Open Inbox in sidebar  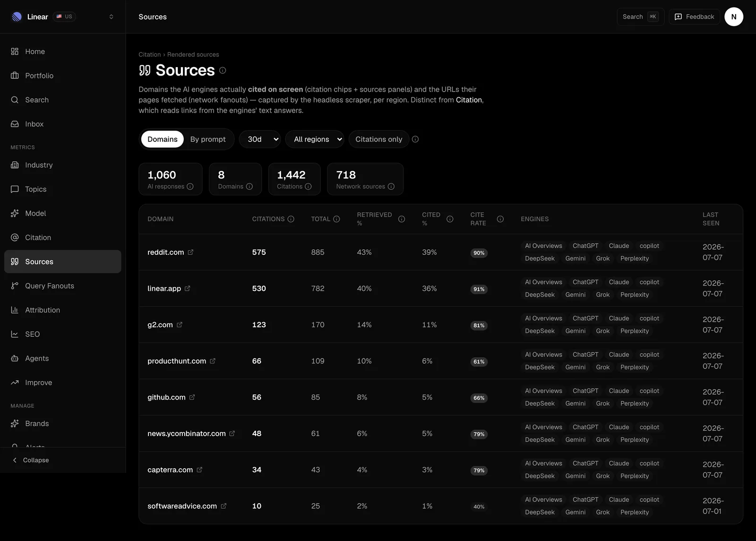(63, 124)
